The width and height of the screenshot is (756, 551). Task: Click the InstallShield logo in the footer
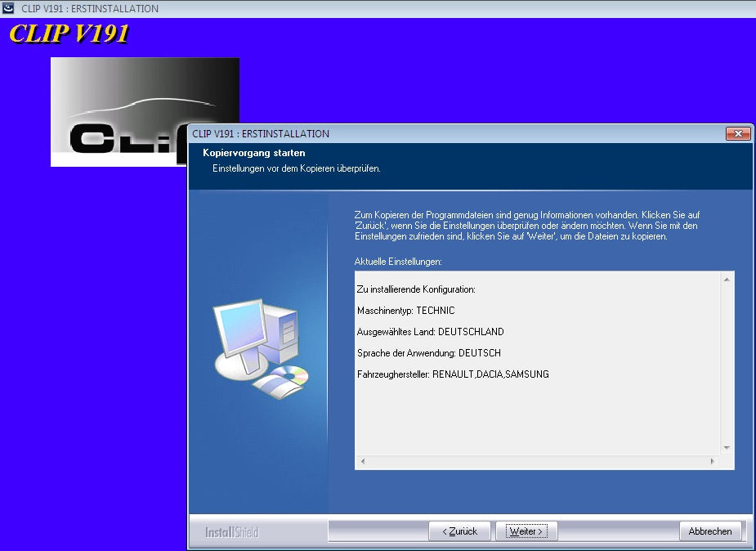[x=232, y=533]
